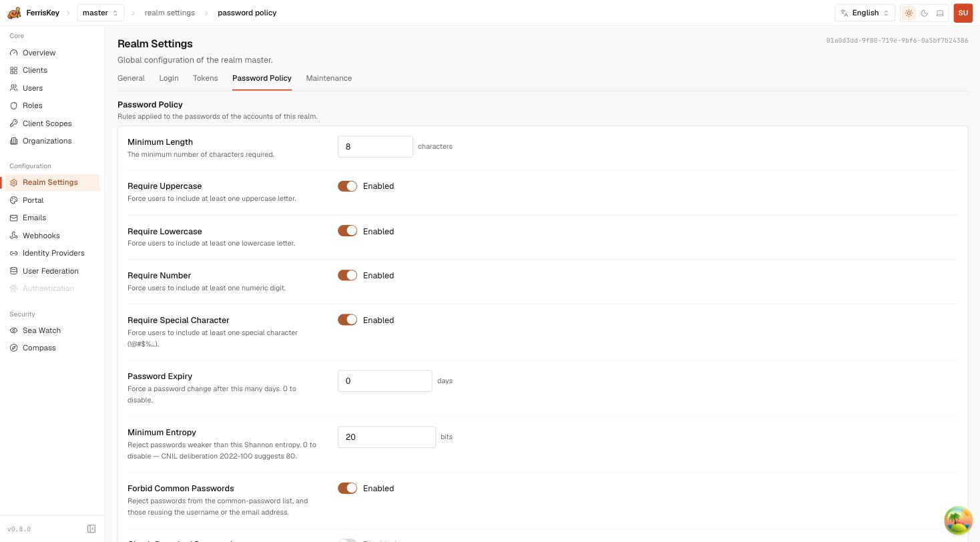Open the SU user avatar menu

coord(963,13)
